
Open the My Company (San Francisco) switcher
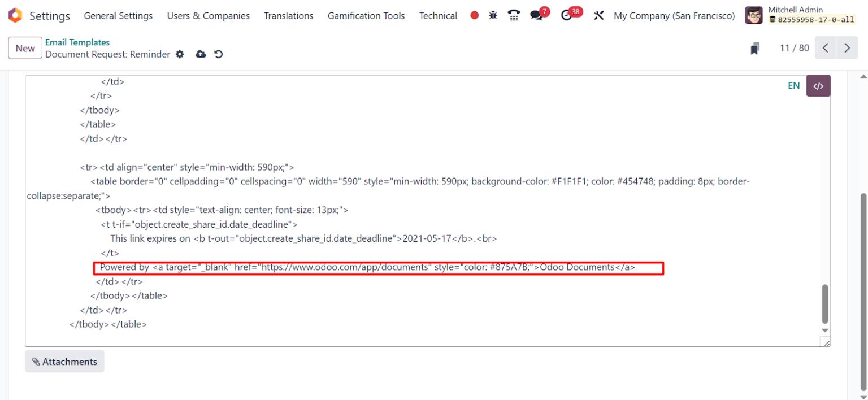click(674, 15)
